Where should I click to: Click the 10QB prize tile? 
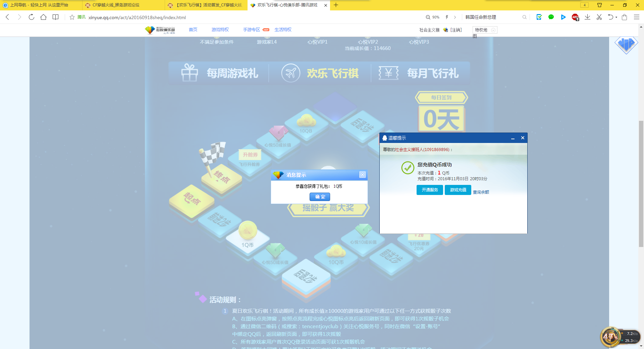pyautogui.click(x=306, y=125)
